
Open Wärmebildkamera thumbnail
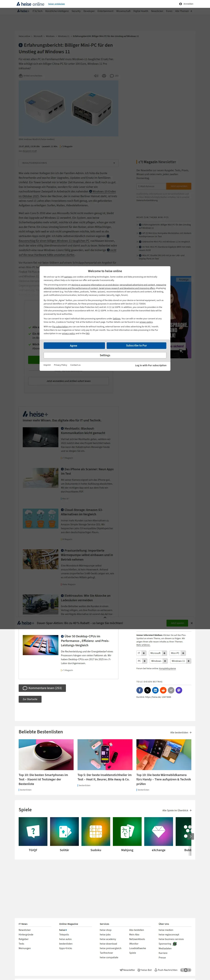point(164,755)
